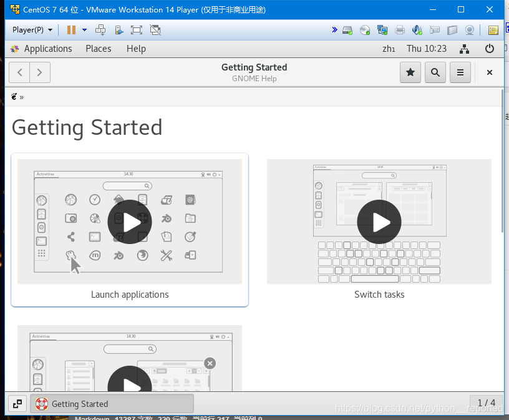Play the Launch applications video

130,222
